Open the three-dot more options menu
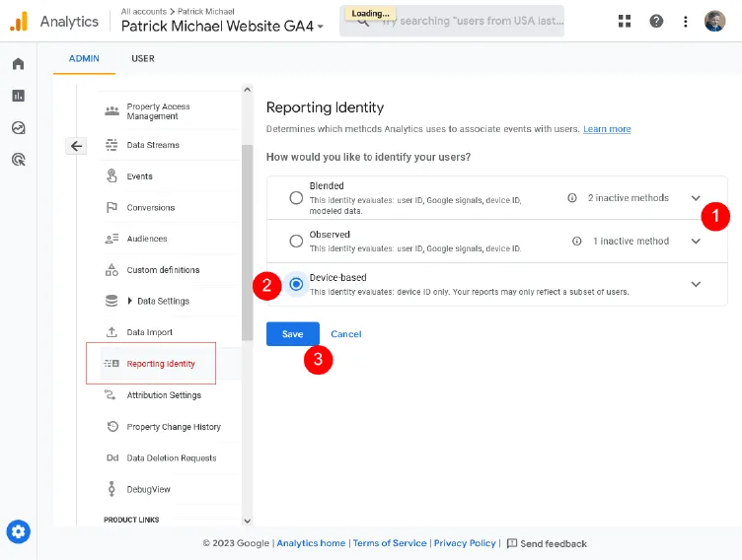Viewport: 742px width, 560px height. (x=685, y=22)
